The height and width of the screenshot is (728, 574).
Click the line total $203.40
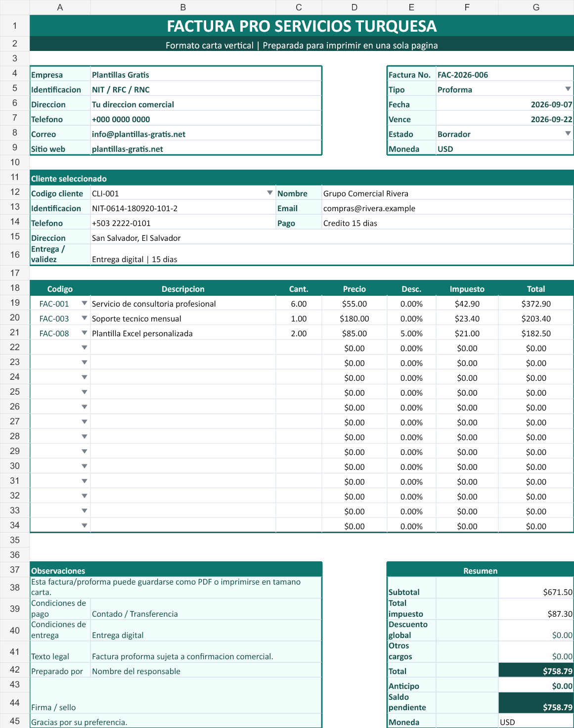pyautogui.click(x=536, y=318)
